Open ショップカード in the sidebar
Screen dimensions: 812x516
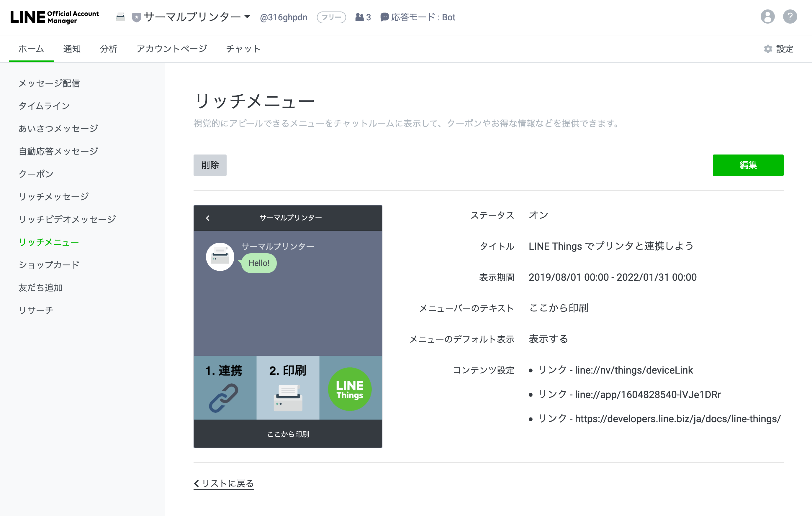[49, 264]
